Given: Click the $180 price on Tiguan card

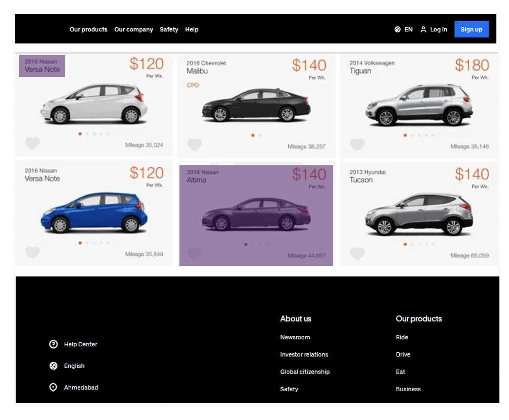Looking at the screenshot, I should [x=472, y=65].
